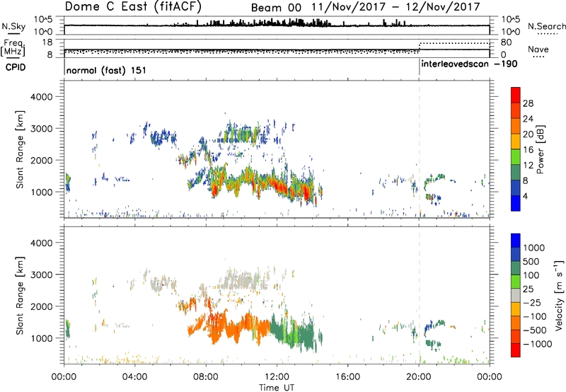566x392 pixels.
Task: Select the '16' label on the power colorbar
Action: [x=528, y=150]
